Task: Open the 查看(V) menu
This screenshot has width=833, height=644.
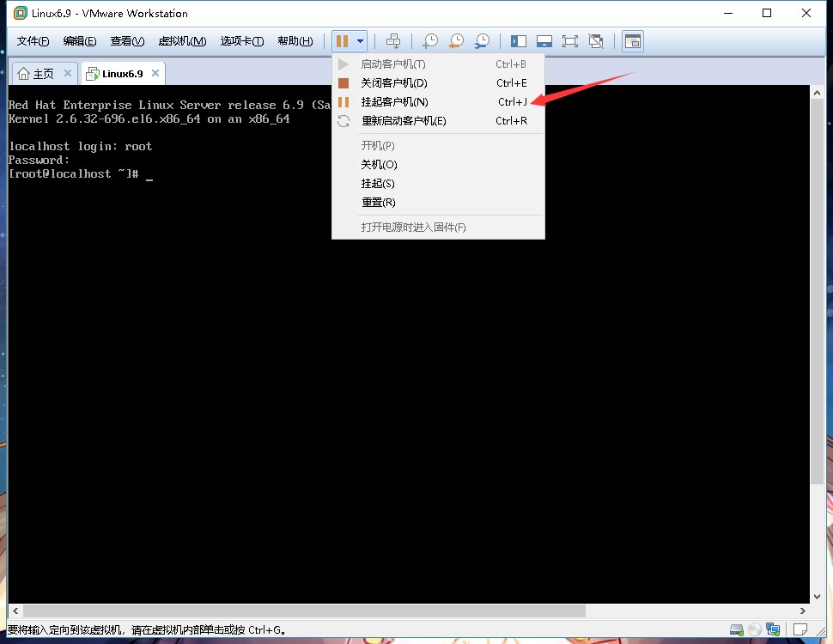Action: (127, 41)
